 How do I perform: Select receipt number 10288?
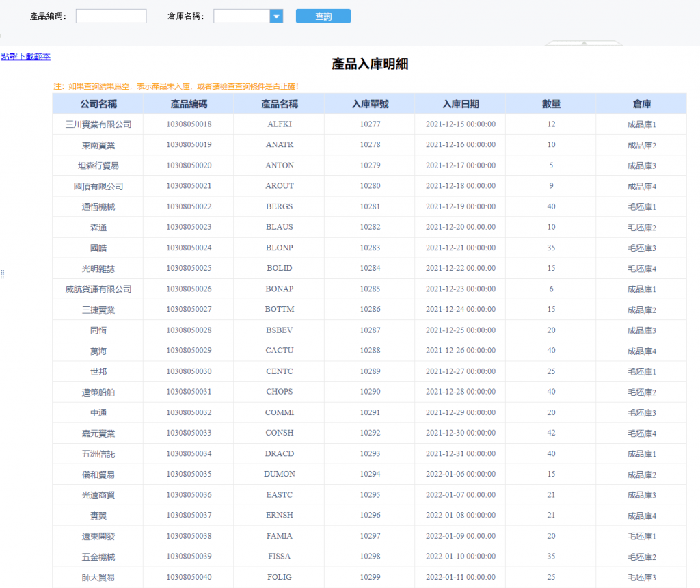point(370,351)
